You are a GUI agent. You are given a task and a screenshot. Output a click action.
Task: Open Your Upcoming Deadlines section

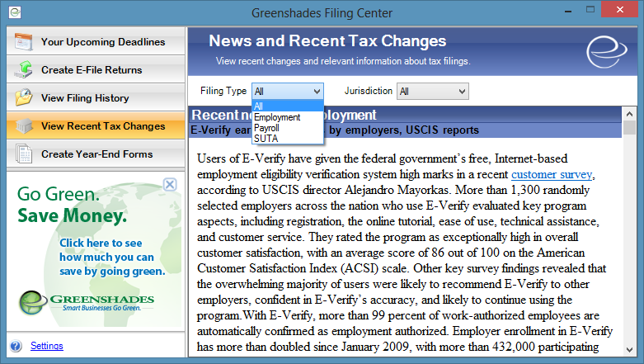coord(96,41)
